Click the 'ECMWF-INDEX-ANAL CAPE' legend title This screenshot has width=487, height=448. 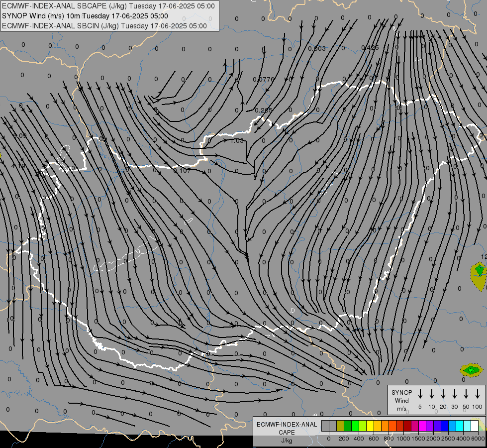click(287, 429)
